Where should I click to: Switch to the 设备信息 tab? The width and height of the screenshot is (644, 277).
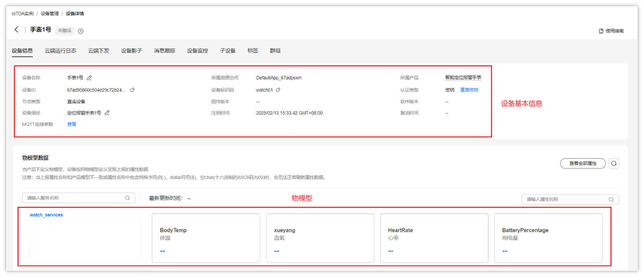point(22,51)
